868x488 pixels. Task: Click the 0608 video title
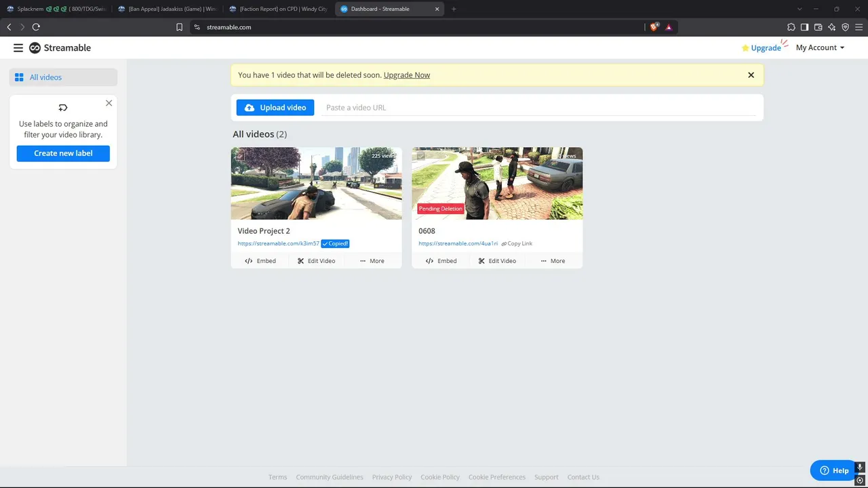click(x=427, y=231)
